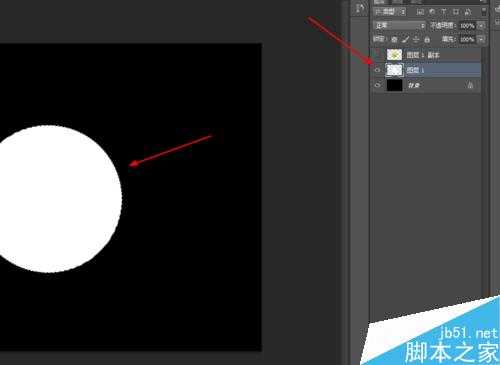Hide the black background layer

pos(377,85)
